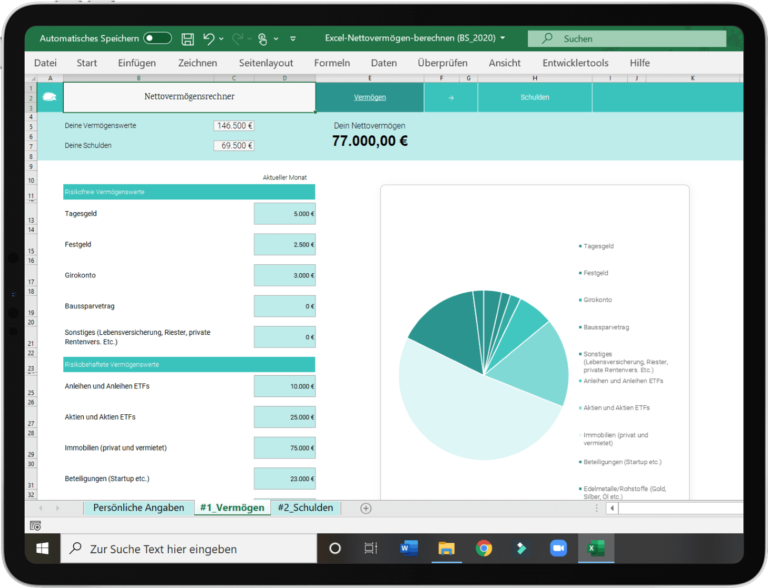
Task: Select the Zeichnen ribbon tab
Action: pos(197,63)
